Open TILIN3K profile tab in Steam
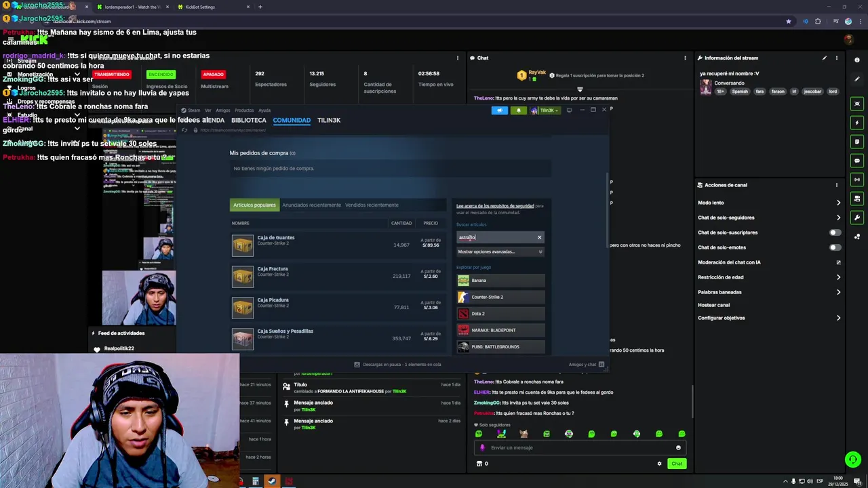 tap(329, 120)
